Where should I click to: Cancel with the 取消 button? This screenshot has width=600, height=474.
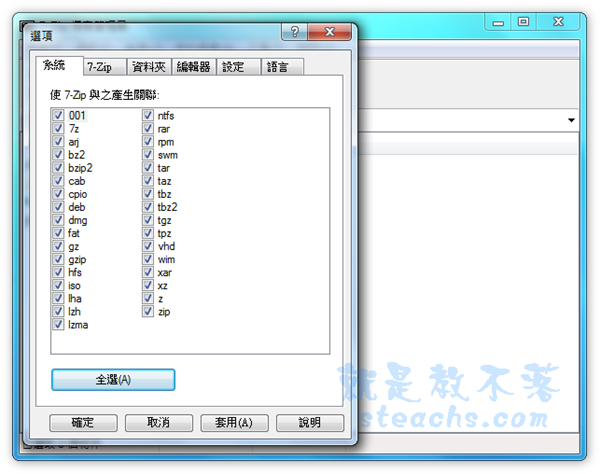click(x=159, y=423)
